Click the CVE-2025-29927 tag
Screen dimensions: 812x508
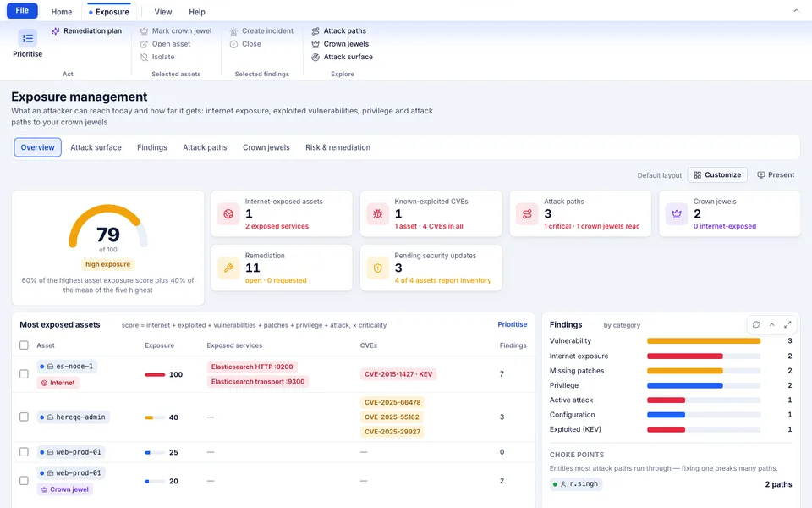click(x=392, y=431)
